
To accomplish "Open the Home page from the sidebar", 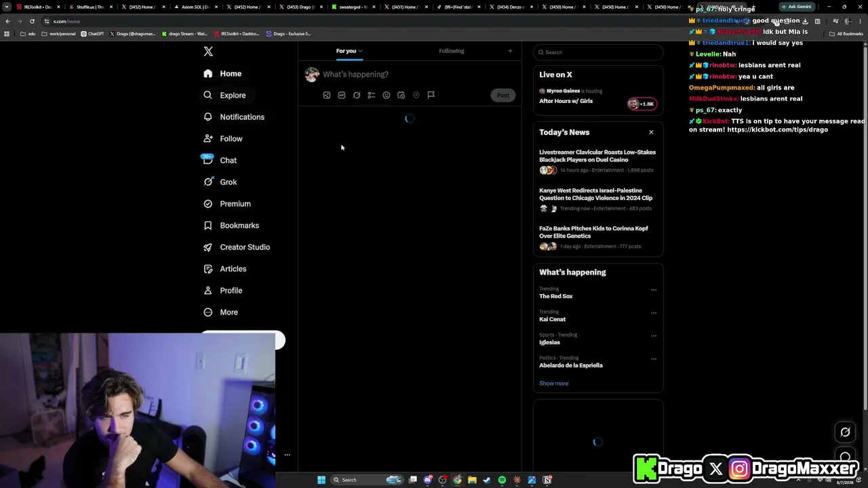I will pyautogui.click(x=222, y=73).
